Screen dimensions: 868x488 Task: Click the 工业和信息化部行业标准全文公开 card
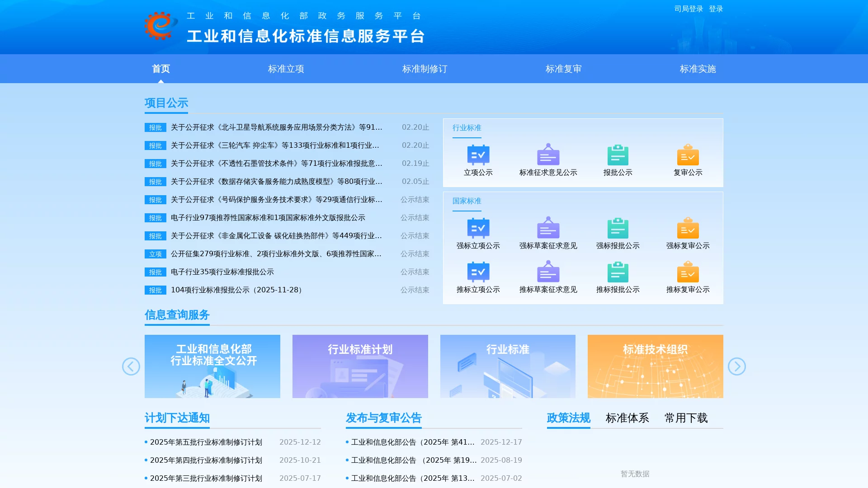[x=212, y=366]
